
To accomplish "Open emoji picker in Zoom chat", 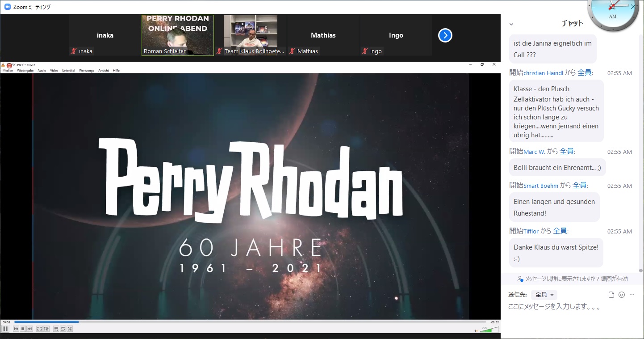I will pos(622,295).
